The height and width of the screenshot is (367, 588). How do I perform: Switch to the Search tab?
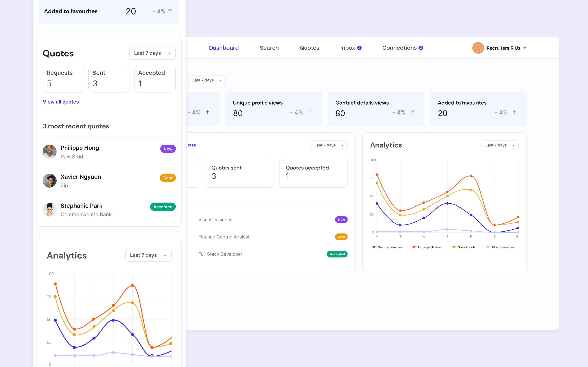click(x=269, y=48)
